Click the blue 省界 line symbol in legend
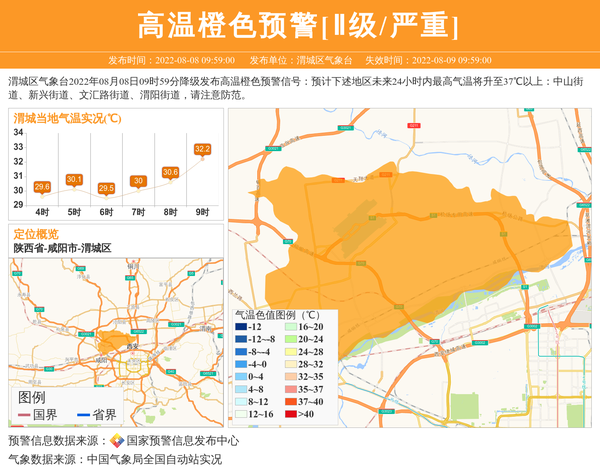The height and width of the screenshot is (471, 600). 82,415
